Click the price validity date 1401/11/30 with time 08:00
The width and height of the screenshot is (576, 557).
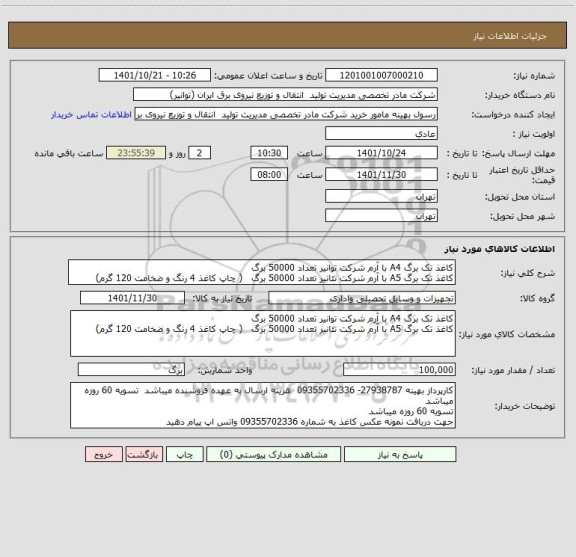pos(381,175)
